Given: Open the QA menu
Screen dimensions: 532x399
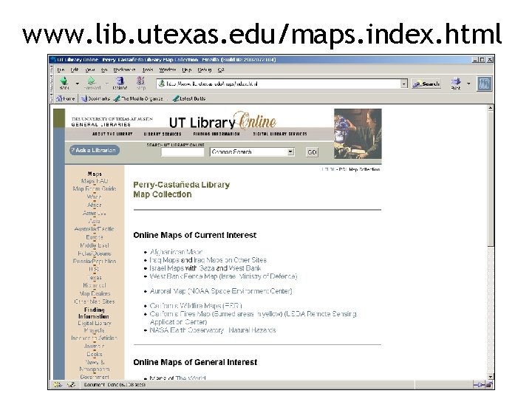Looking at the screenshot, I should click(x=221, y=69).
